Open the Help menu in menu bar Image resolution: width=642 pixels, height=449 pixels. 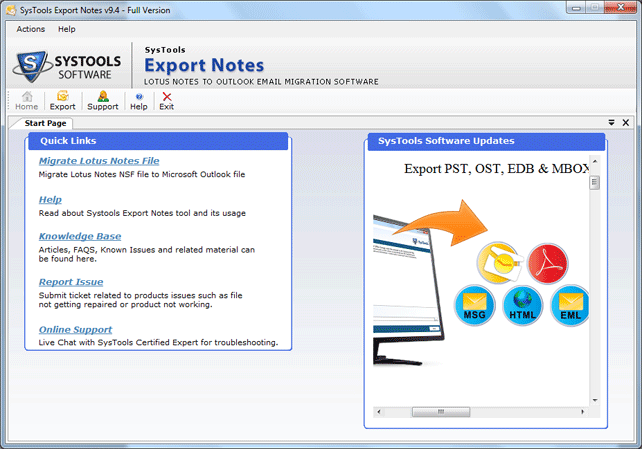point(67,29)
